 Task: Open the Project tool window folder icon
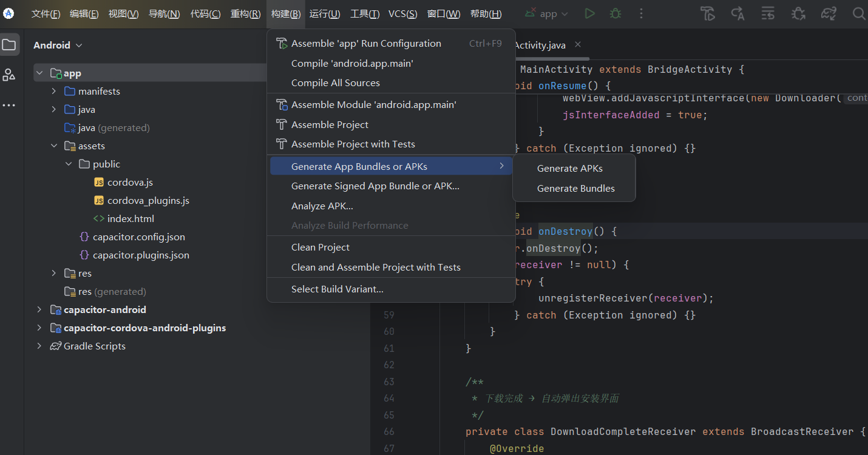pyautogui.click(x=8, y=45)
